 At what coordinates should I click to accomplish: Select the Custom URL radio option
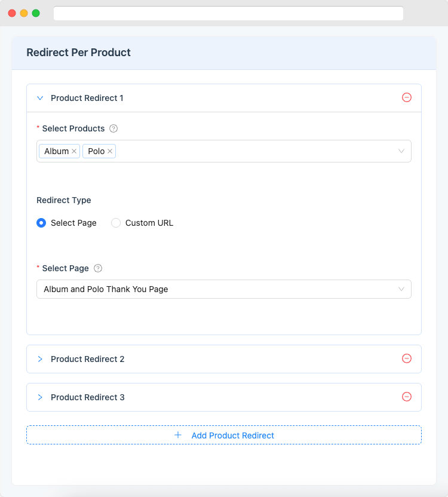point(115,223)
